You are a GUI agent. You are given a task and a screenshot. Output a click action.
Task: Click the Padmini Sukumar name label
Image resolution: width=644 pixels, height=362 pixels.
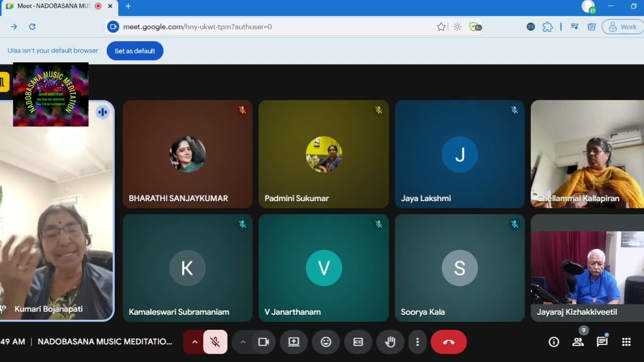[296, 199]
